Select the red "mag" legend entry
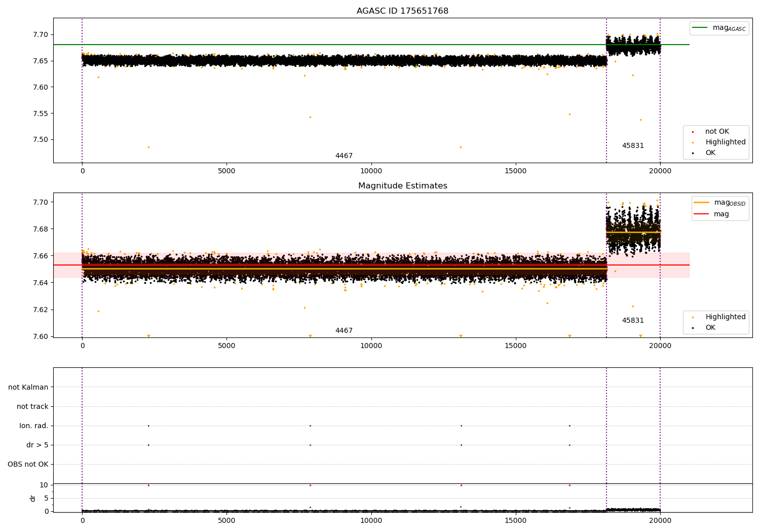 721,214
